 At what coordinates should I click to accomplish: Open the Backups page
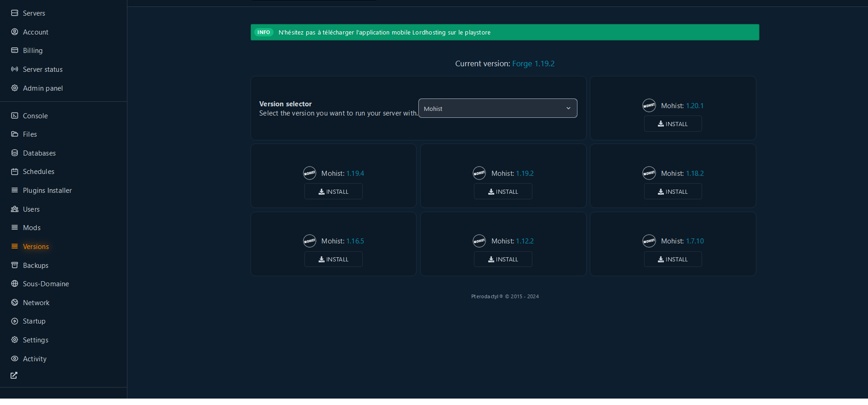36,265
